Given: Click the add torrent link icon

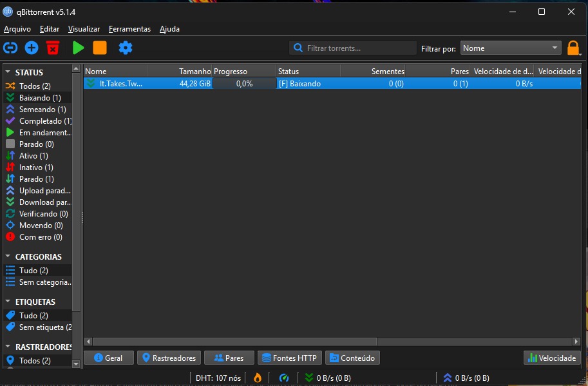Looking at the screenshot, I should (x=10, y=48).
